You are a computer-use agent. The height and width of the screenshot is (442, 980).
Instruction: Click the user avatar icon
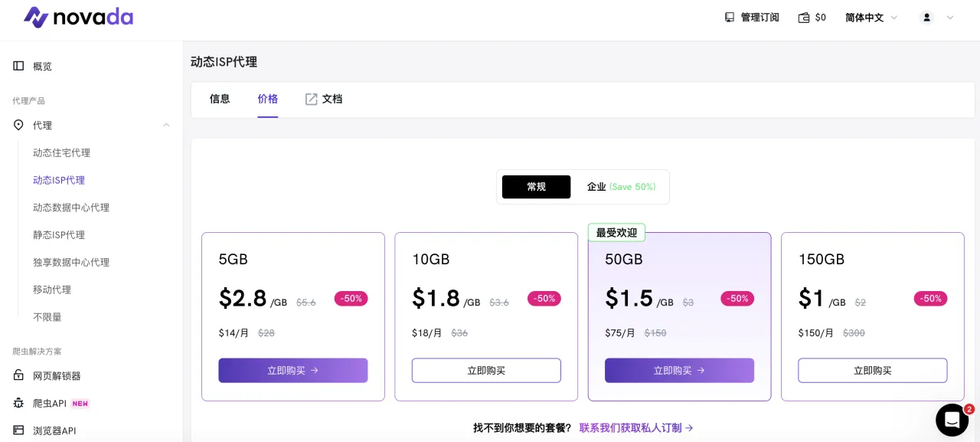(926, 18)
